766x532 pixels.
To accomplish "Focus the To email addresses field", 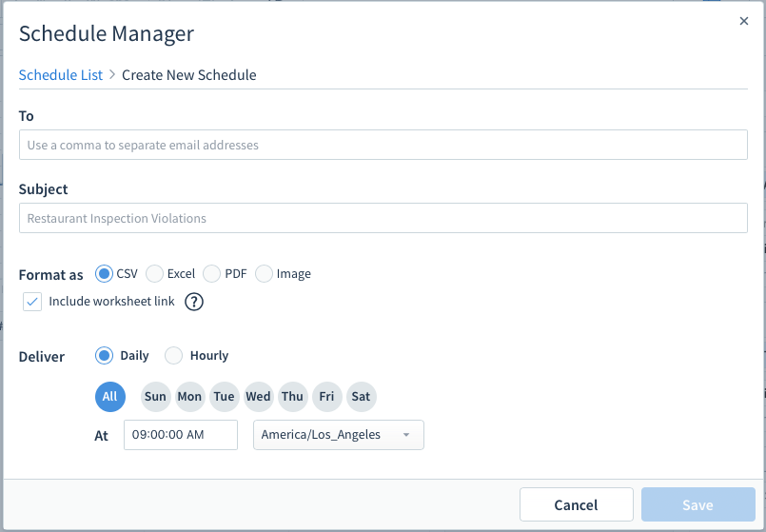I will pyautogui.click(x=383, y=145).
